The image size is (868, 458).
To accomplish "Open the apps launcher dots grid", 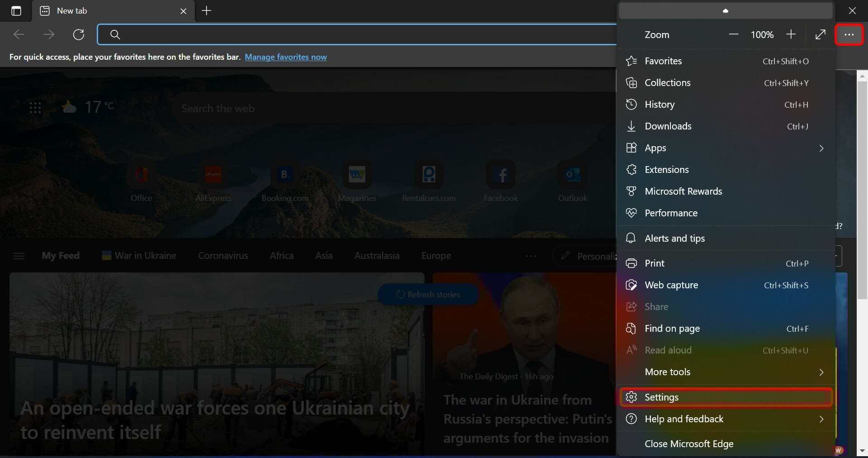I will pyautogui.click(x=35, y=108).
